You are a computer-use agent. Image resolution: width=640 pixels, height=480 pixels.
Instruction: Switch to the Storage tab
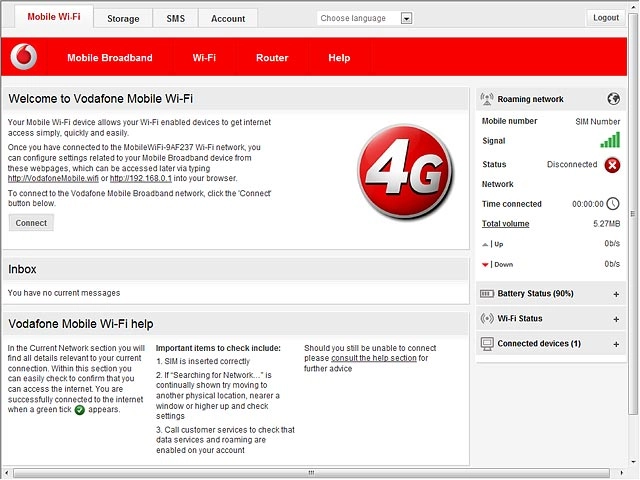pyautogui.click(x=123, y=19)
